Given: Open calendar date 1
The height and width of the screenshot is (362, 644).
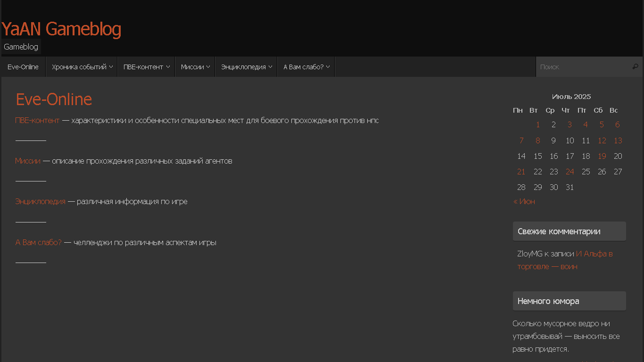Looking at the screenshot, I should point(538,124).
